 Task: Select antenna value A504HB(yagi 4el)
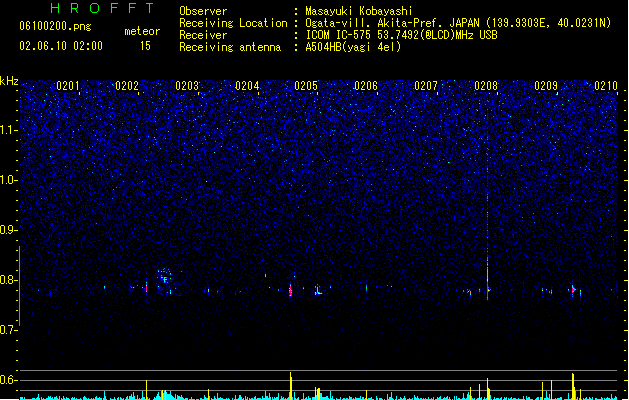pos(353,47)
